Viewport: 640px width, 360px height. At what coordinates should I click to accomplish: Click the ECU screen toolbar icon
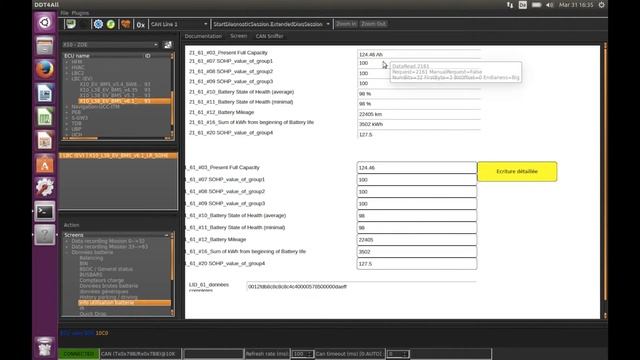click(71, 24)
